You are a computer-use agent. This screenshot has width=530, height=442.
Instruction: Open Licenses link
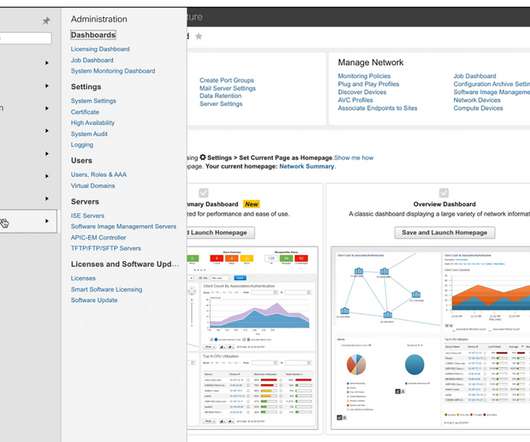click(x=83, y=278)
